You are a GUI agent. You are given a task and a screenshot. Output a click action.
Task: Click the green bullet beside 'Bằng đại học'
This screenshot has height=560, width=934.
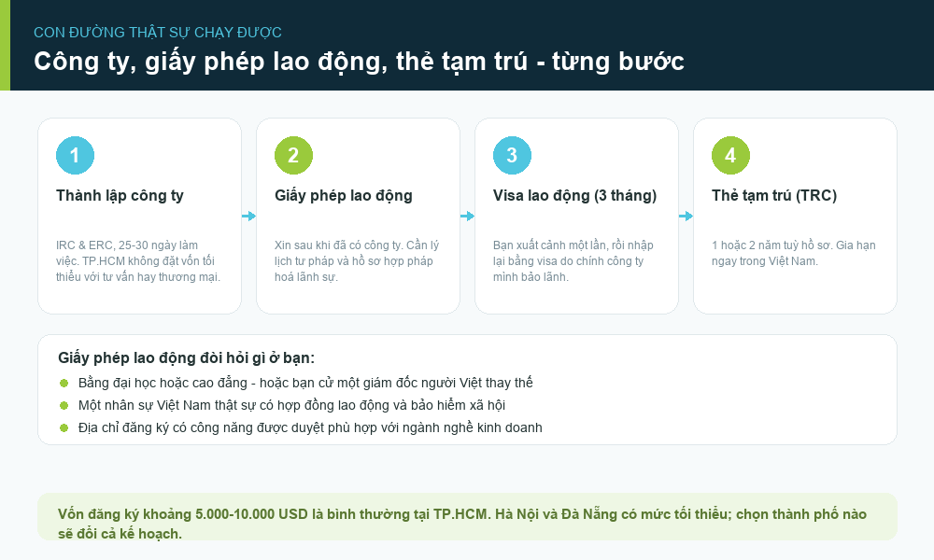coord(64,383)
